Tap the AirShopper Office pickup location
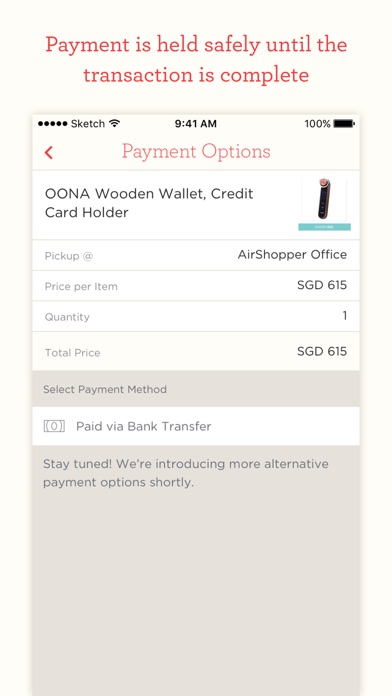392x696 pixels. (x=292, y=255)
